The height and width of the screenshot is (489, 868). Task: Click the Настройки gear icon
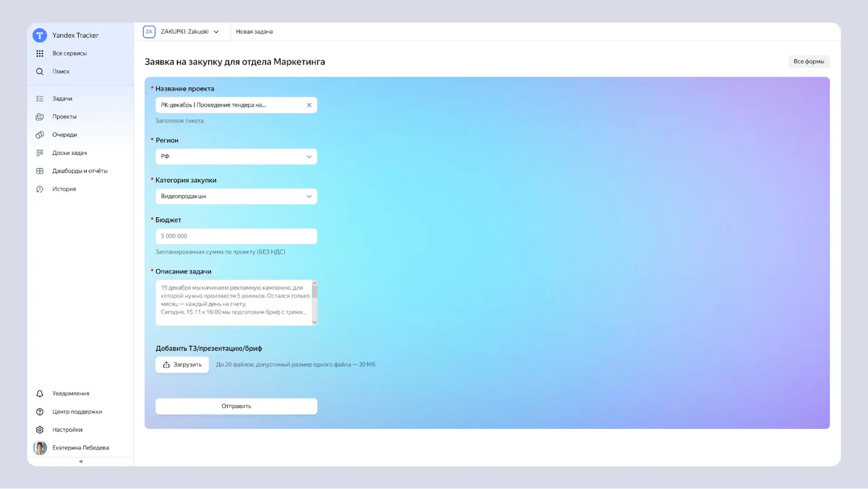(40, 430)
